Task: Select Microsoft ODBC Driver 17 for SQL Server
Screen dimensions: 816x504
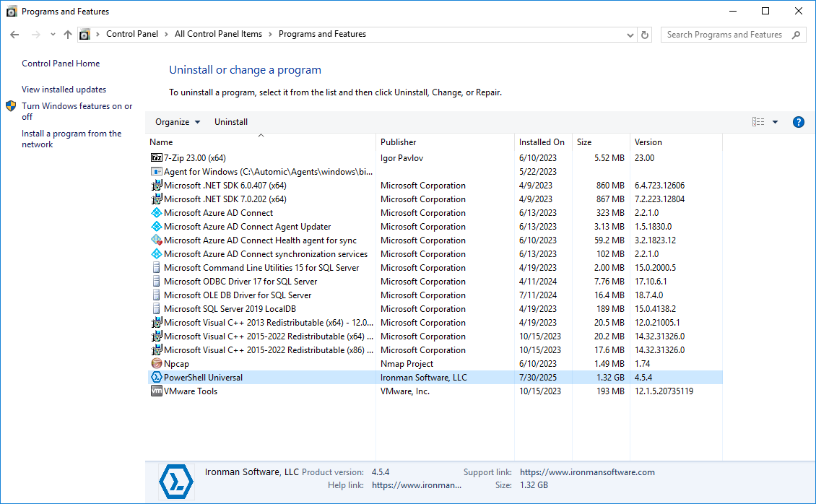Action: click(240, 282)
